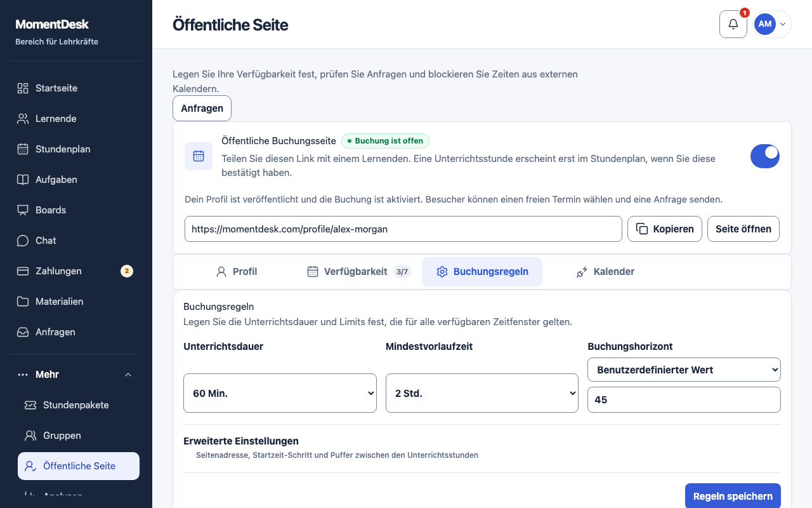This screenshot has height=508, width=812.
Task: Save rules with Regeln speichern
Action: [x=733, y=496]
